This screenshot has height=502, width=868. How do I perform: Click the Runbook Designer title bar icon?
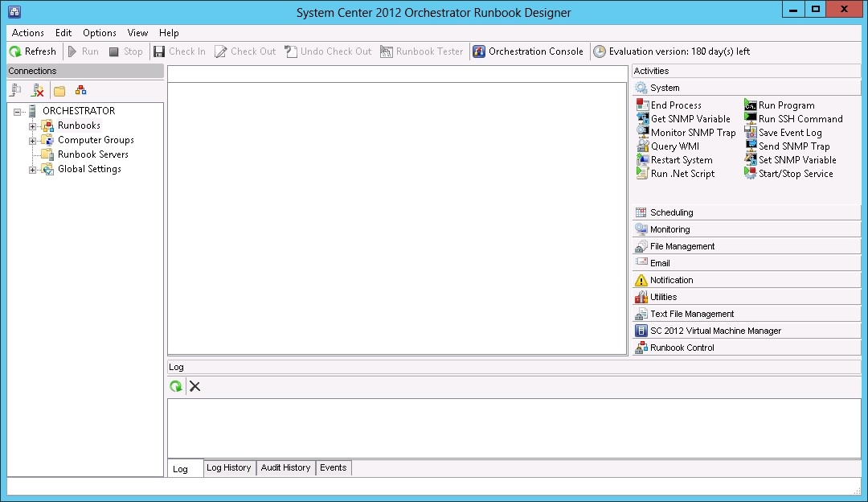coord(14,11)
